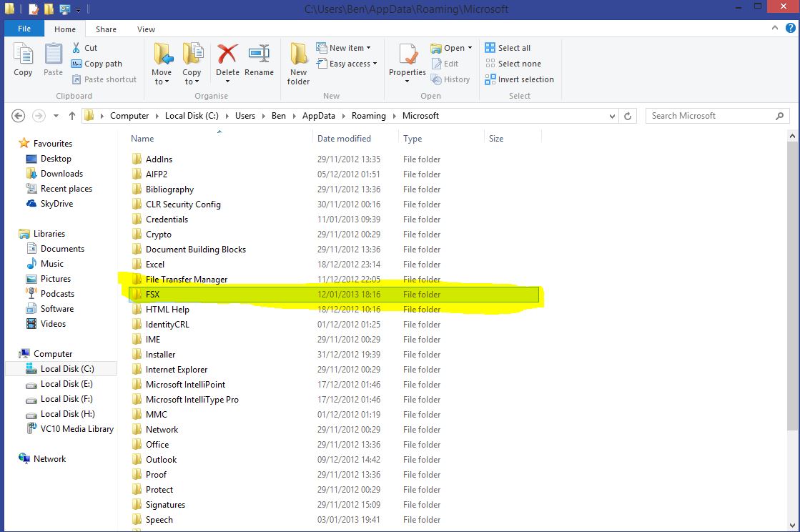The width and height of the screenshot is (800, 532).
Task: Click Paste shortcut in the ribbon
Action: pyautogui.click(x=104, y=79)
